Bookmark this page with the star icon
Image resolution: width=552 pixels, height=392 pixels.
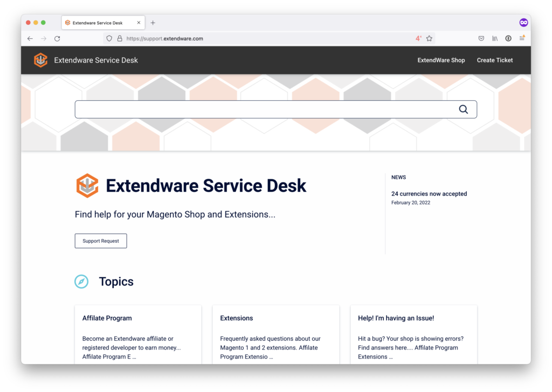pos(429,39)
